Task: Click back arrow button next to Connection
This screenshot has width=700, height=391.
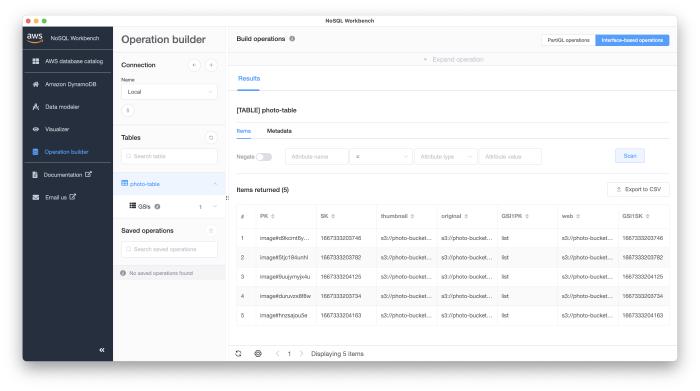Action: [x=194, y=65]
